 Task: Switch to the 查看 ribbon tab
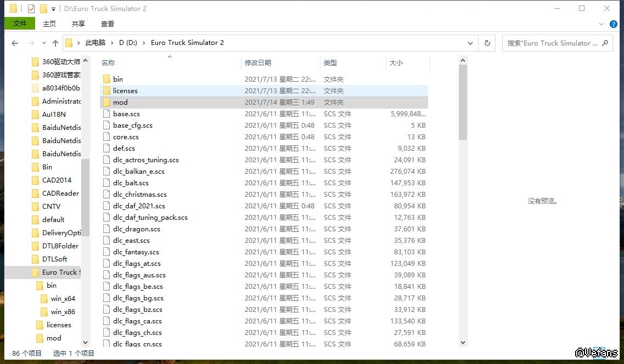click(x=108, y=24)
